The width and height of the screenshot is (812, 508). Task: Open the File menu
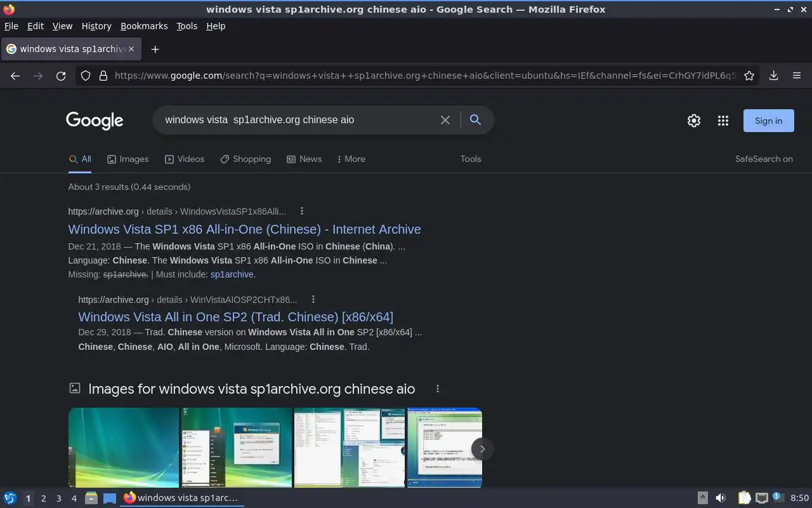(11, 26)
